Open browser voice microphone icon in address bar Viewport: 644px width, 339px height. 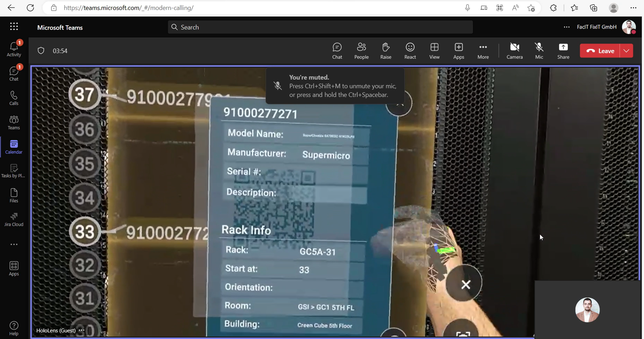467,8
